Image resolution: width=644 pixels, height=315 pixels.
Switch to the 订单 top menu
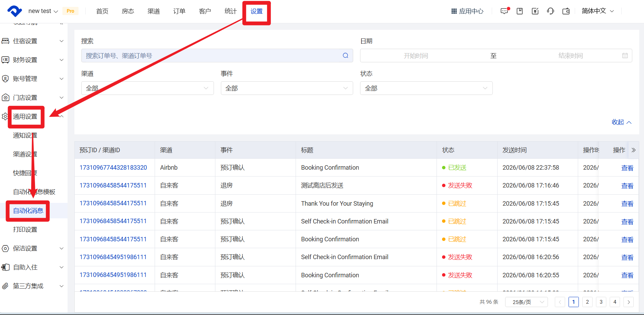[x=179, y=11]
